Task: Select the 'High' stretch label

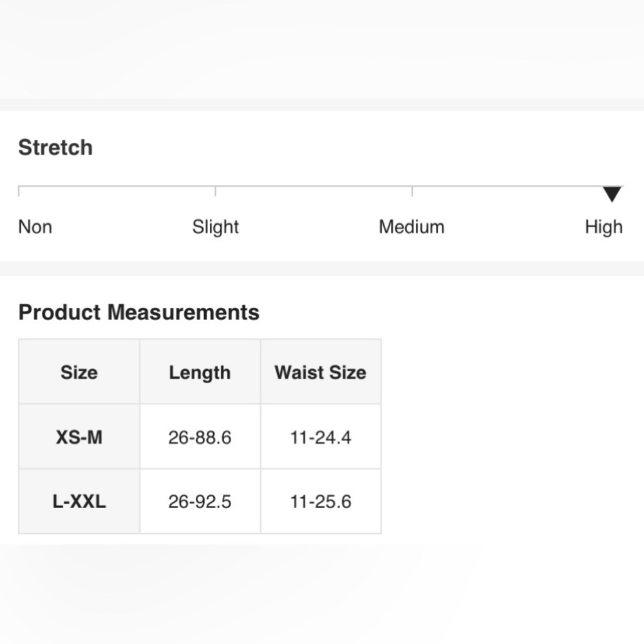Action: pyautogui.click(x=604, y=227)
